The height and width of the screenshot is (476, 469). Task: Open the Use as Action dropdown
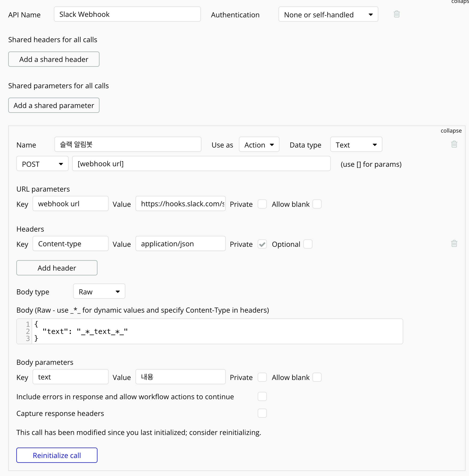(x=259, y=145)
